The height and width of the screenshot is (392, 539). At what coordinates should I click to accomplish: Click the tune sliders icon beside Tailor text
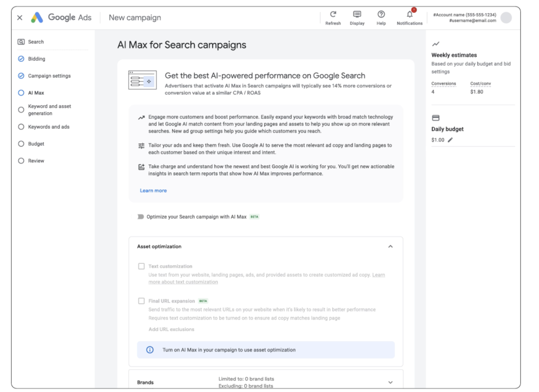point(141,146)
